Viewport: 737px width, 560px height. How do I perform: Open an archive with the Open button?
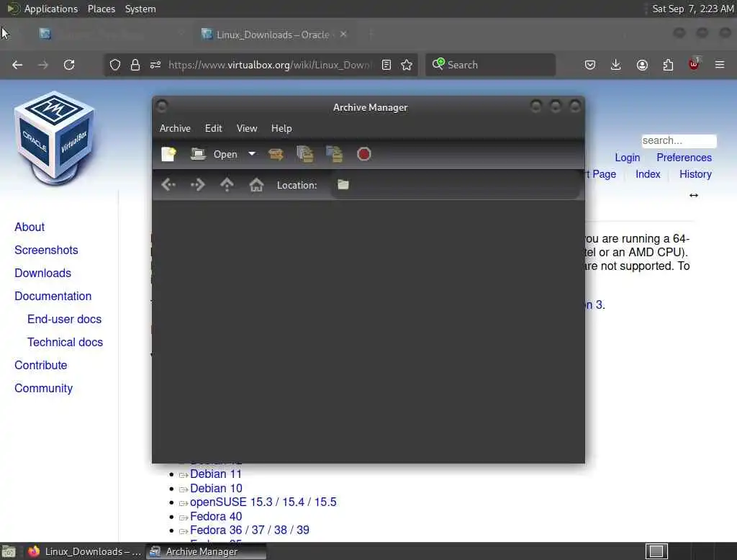click(214, 154)
